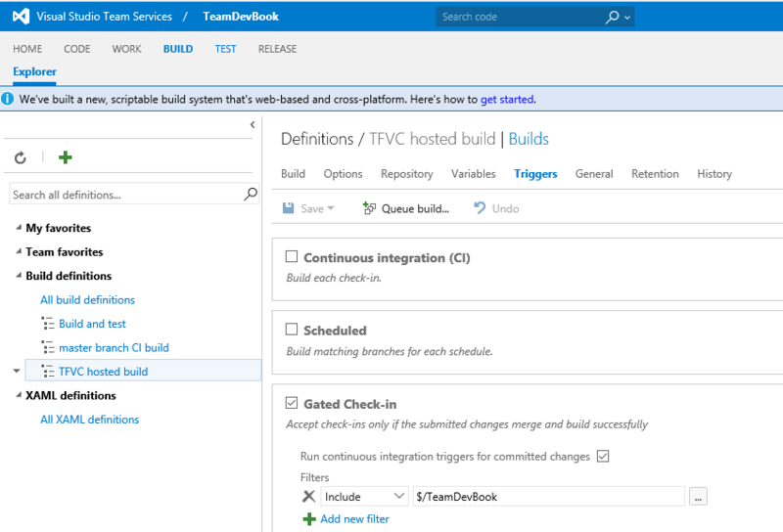Collapse the XAML definitions tree node
Image resolution: width=783 pixels, height=532 pixels.
19,395
